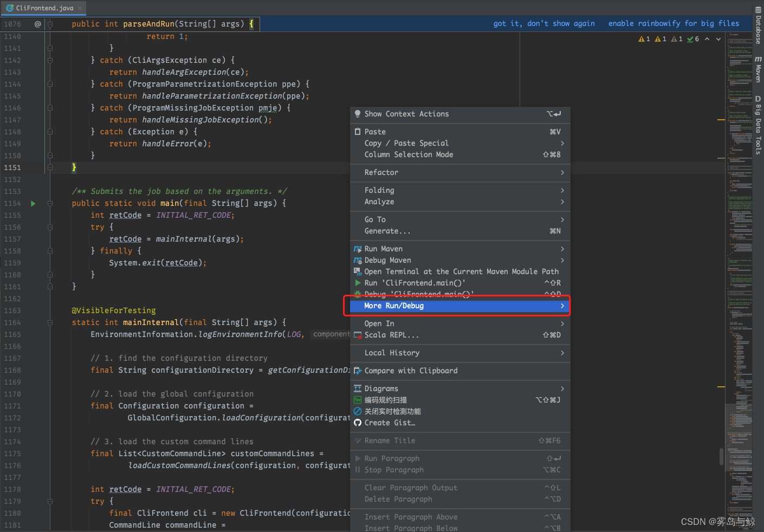Image resolution: width=764 pixels, height=532 pixels.
Task: Expand the Refactor submenu
Action: (x=460, y=172)
